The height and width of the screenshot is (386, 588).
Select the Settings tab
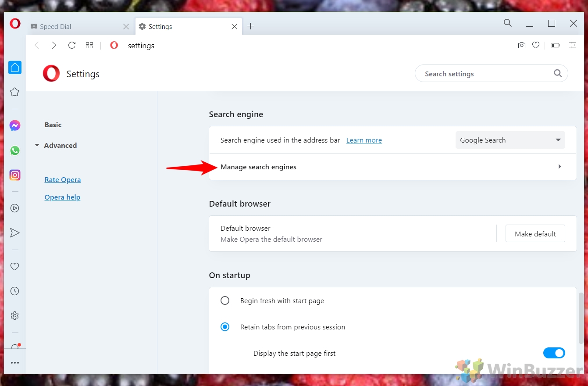(188, 26)
